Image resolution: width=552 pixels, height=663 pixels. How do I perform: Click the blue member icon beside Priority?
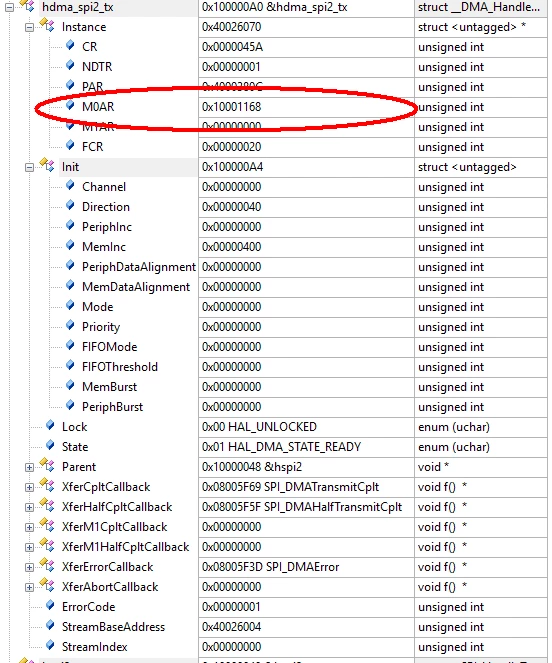[x=70, y=325]
